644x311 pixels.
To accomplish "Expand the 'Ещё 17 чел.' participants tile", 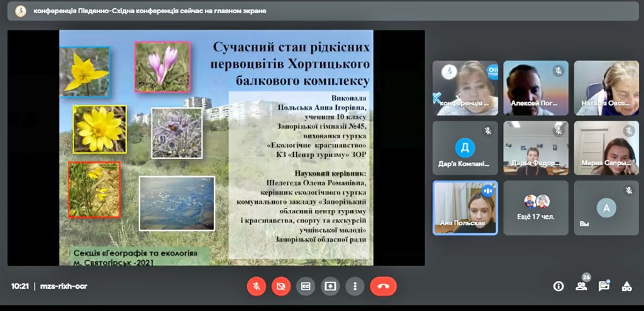I will (536, 208).
